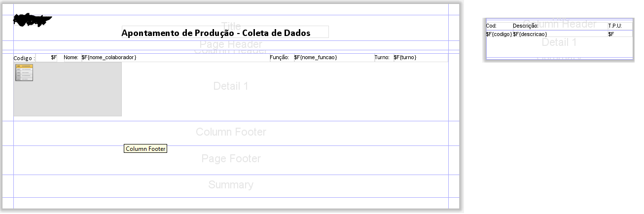Click the subreport icon in Detail band
The width and height of the screenshot is (644, 214).
(x=24, y=72)
